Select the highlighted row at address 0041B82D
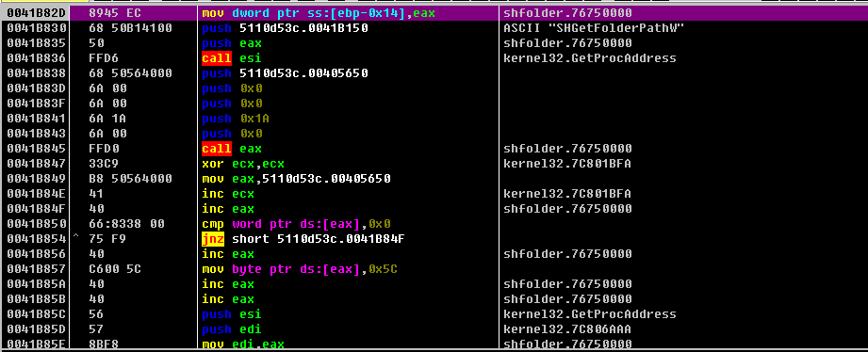The image size is (868, 352). click(434, 13)
